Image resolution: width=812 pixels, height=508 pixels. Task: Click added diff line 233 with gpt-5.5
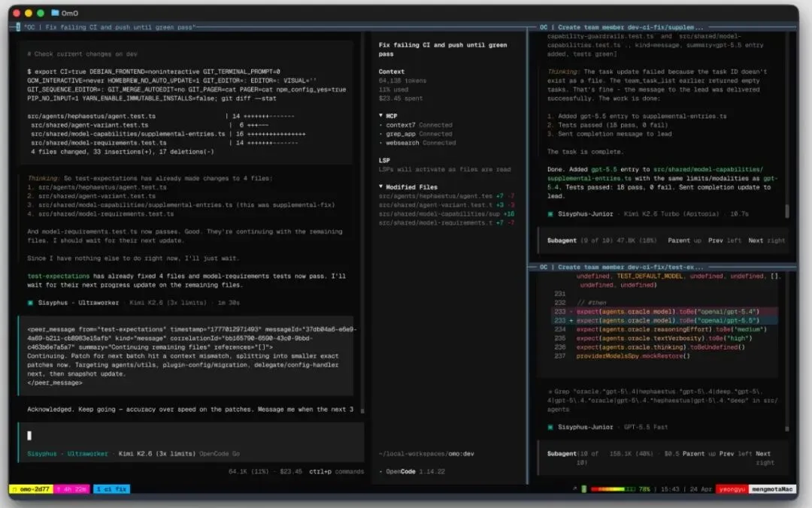[x=665, y=321]
